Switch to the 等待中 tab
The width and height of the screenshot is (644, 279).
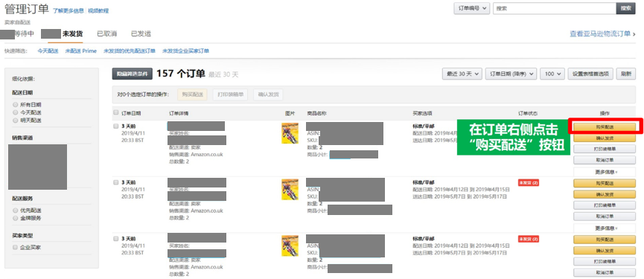(x=25, y=33)
